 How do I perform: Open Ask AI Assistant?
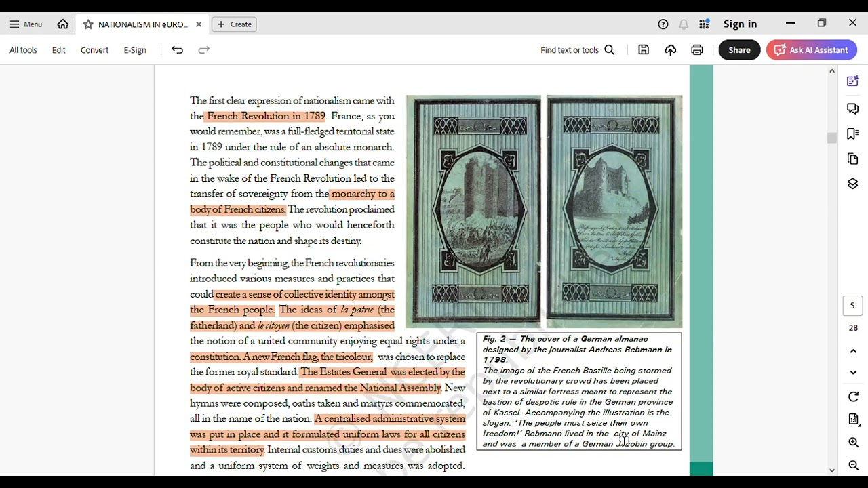[811, 50]
